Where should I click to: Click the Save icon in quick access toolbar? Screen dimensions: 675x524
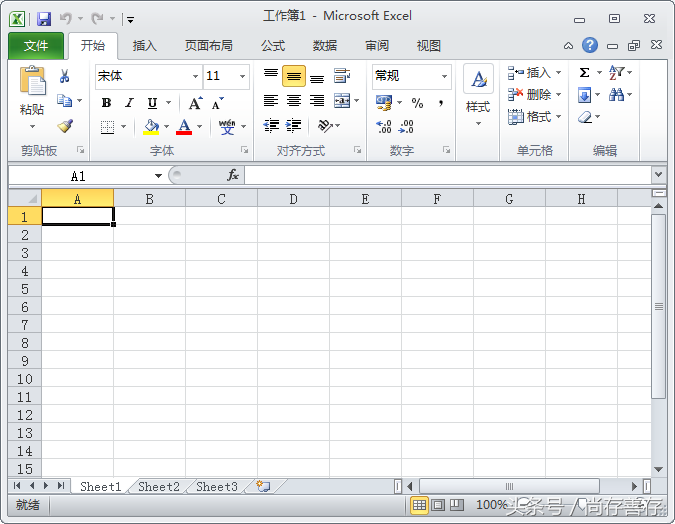tap(44, 19)
